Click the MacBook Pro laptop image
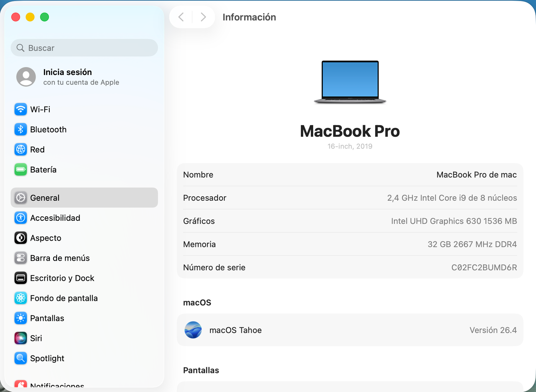This screenshot has width=536, height=392. pos(350,82)
